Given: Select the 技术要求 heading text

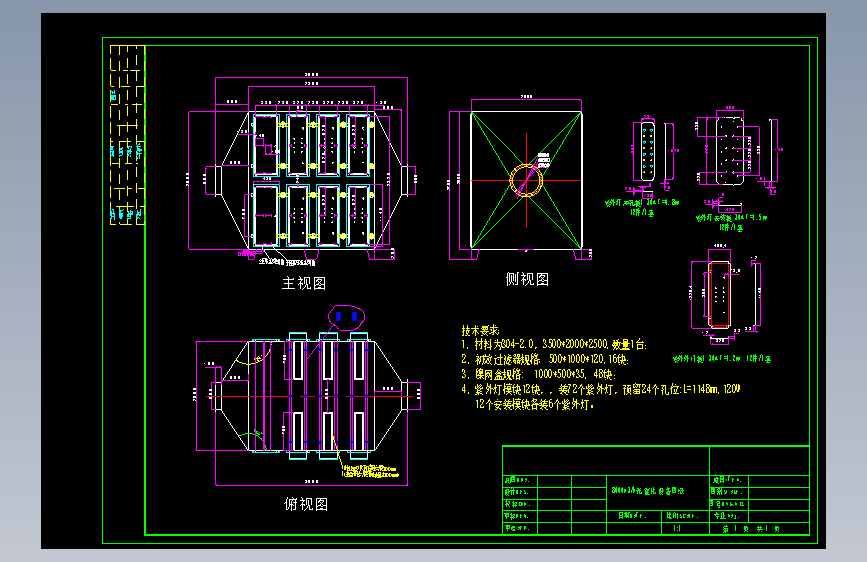Looking at the screenshot, I should [480, 330].
